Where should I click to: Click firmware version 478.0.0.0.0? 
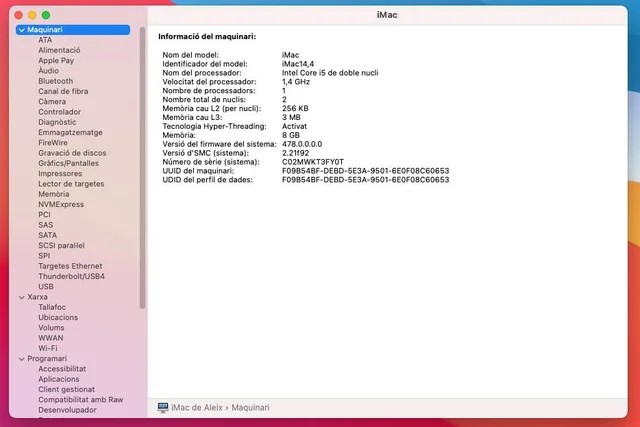(x=302, y=144)
